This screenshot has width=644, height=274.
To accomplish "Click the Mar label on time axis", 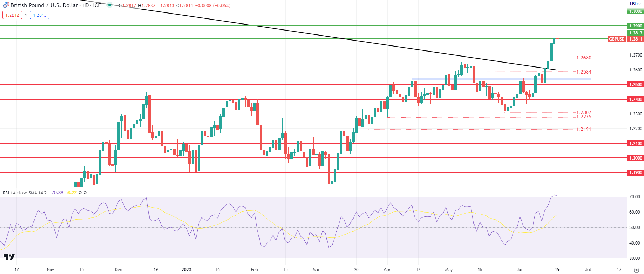I will pyautogui.click(x=316, y=270).
